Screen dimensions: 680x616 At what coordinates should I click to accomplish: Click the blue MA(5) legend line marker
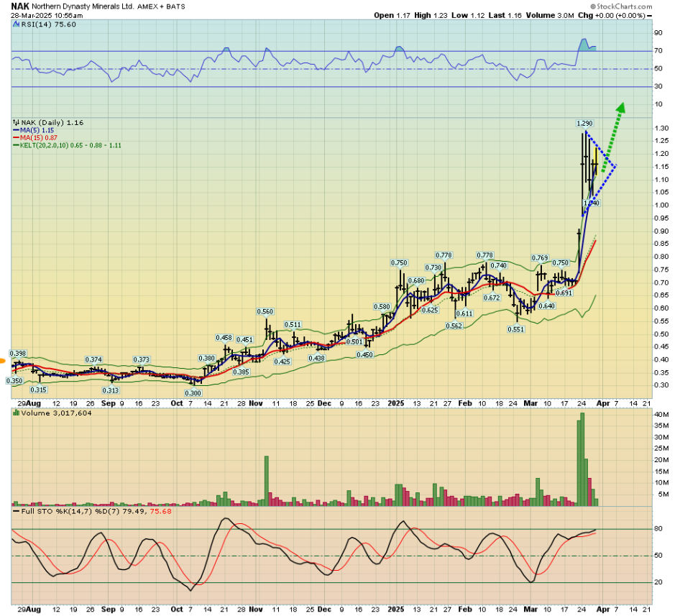[16, 130]
